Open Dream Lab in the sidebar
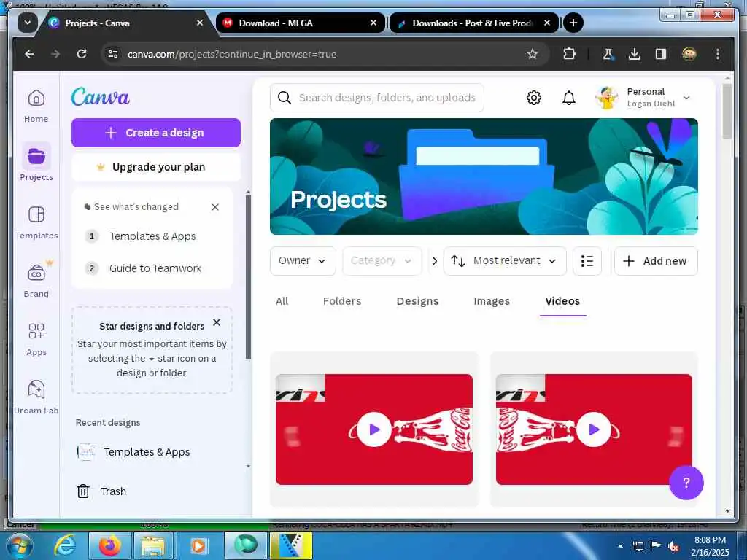Viewport: 747px width, 560px height. click(x=36, y=397)
